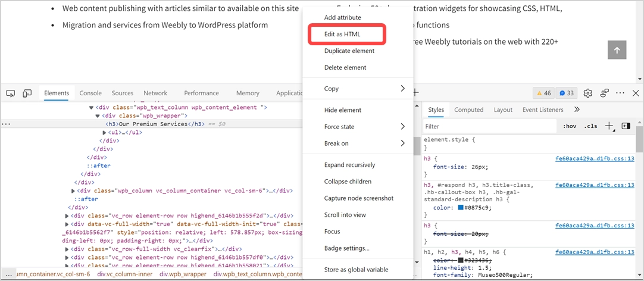Collapse the wpb_wrapper div node
Viewport: 644px width, 281px height.
pos(98,115)
